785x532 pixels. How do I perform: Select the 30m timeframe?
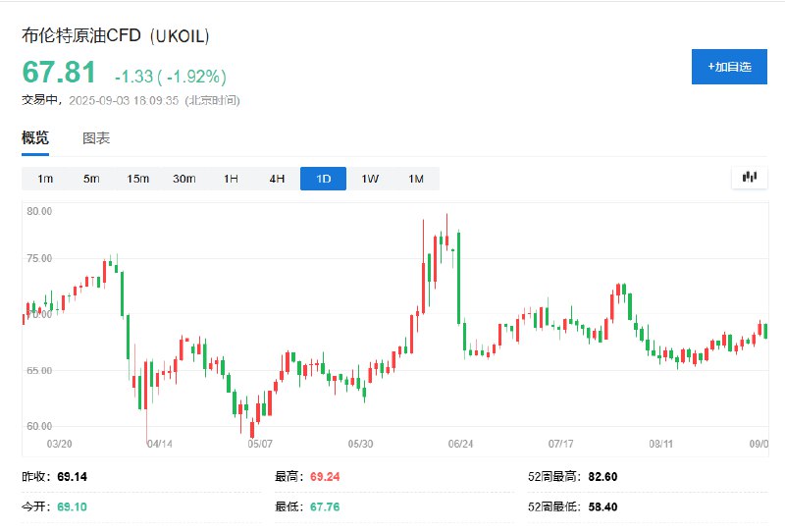183,179
